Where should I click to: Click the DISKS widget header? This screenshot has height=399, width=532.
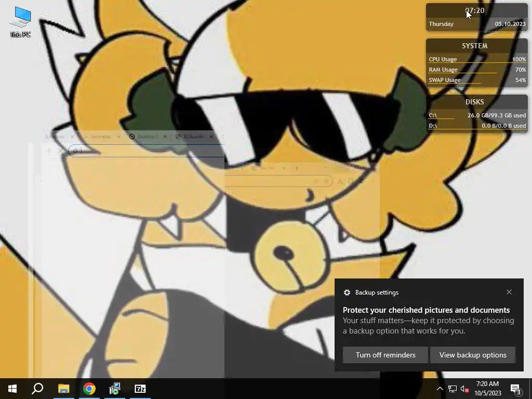coord(475,102)
